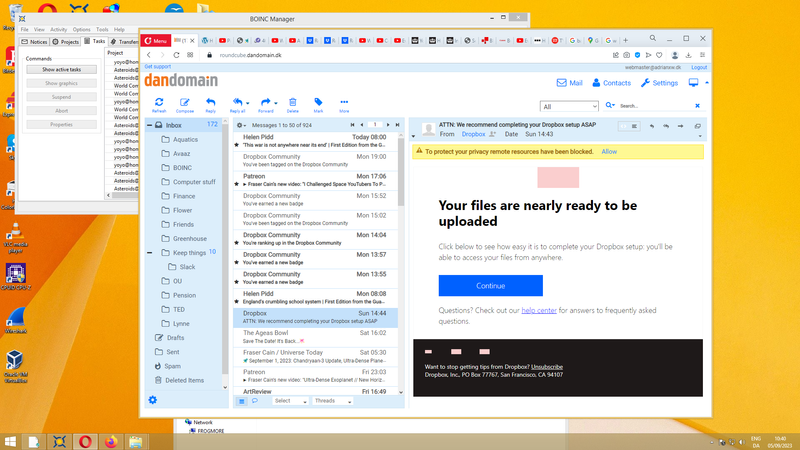Open a new browser tab with plus button
The height and width of the screenshot is (450, 800).
626,40
